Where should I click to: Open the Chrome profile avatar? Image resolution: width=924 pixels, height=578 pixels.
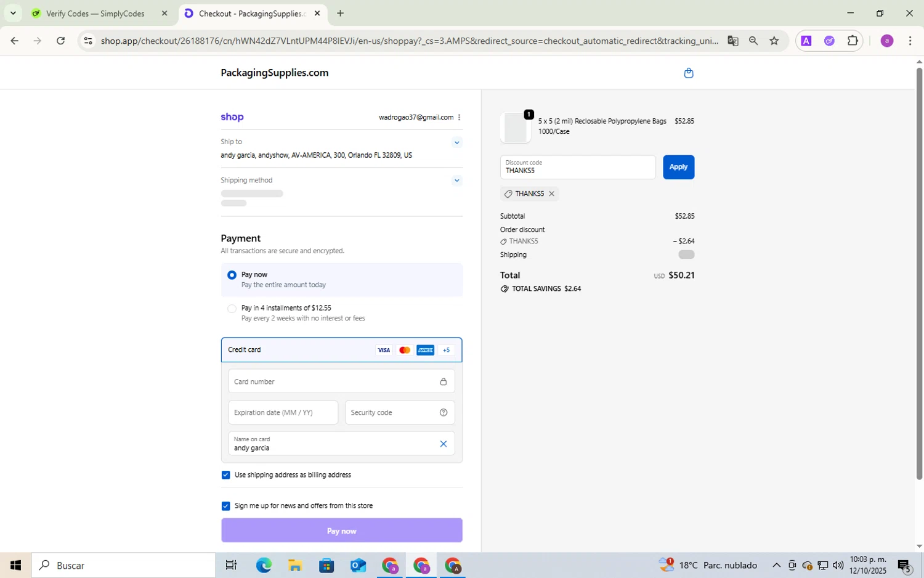point(886,41)
